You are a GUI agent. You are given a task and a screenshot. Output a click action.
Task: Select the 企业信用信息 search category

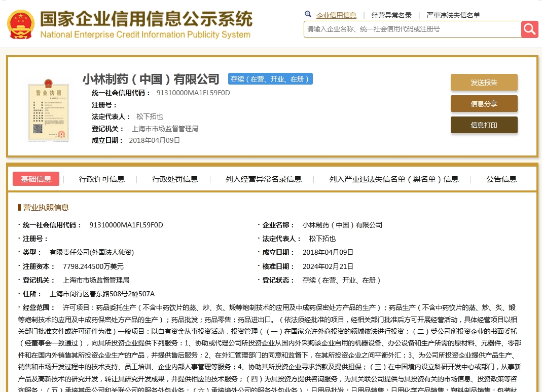pos(336,15)
